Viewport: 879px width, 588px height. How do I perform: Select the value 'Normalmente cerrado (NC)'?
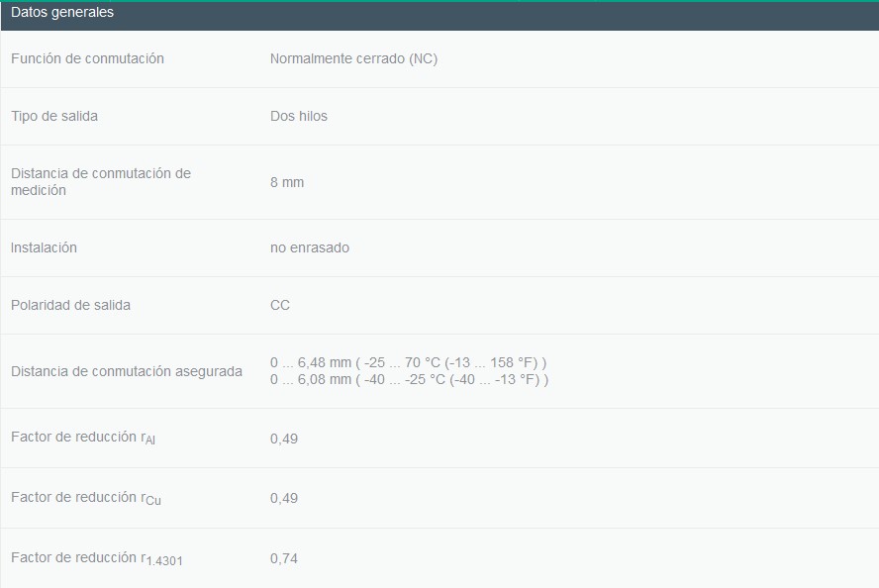[353, 58]
